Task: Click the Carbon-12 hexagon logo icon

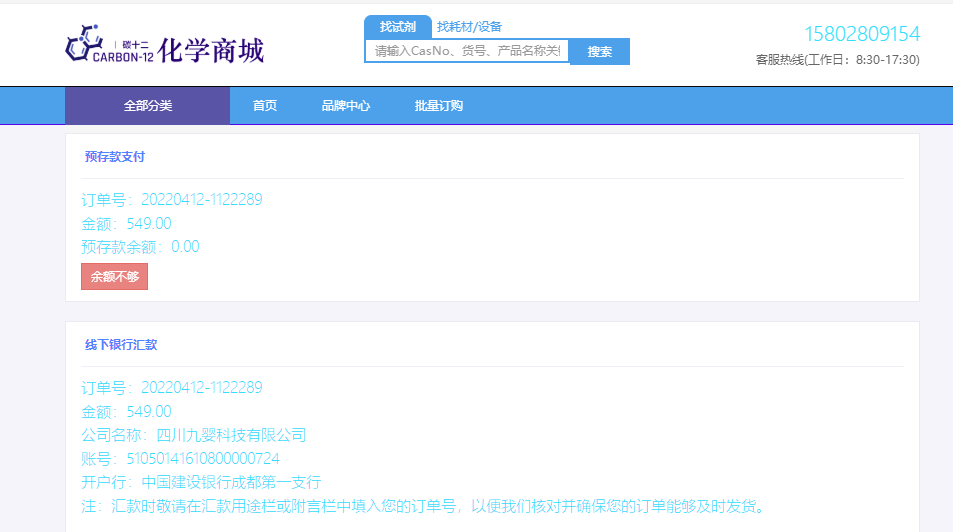Action: (x=85, y=45)
